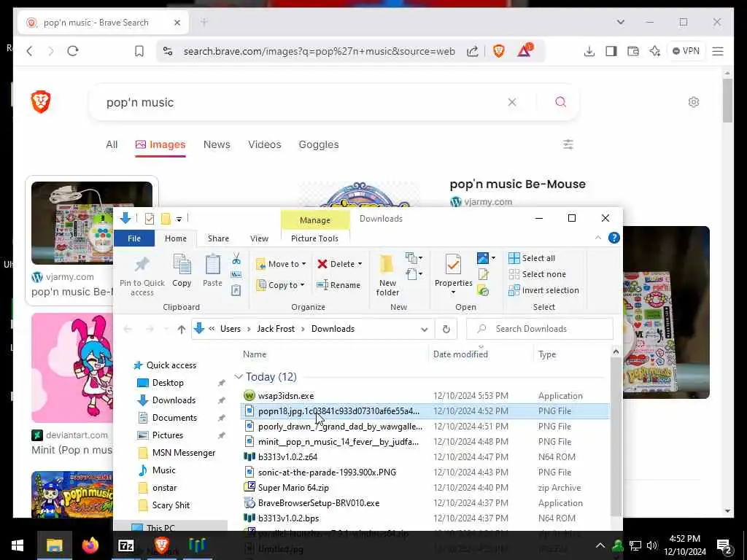Viewport: 747px width, 560px height.
Task: Click Brave Shields lion icon in address bar
Action: coord(499,51)
